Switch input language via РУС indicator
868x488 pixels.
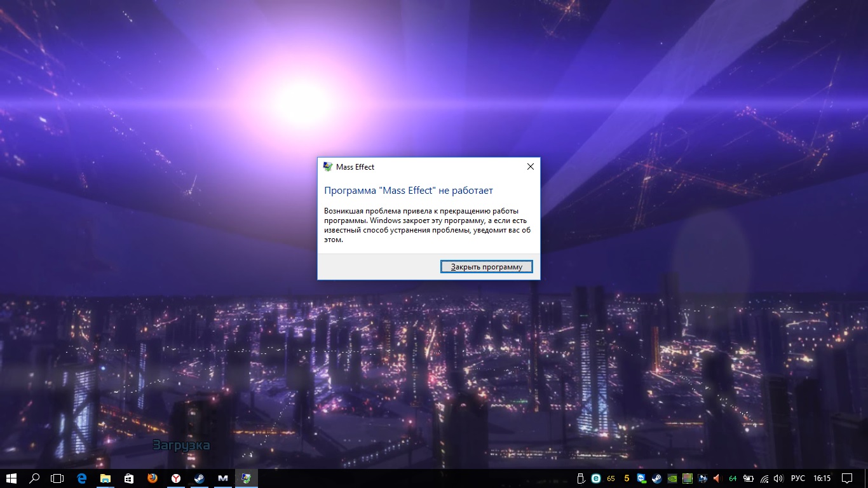tap(797, 478)
